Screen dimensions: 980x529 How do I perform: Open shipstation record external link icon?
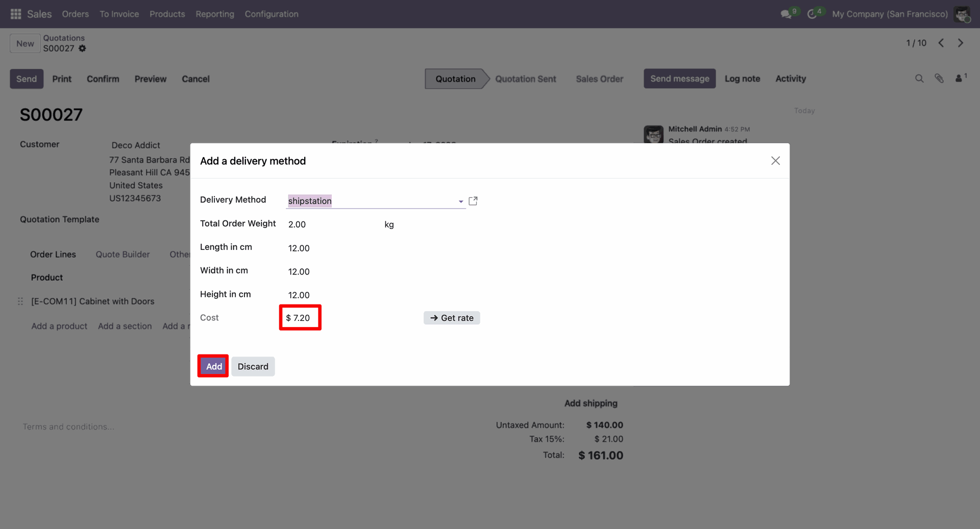[473, 201]
